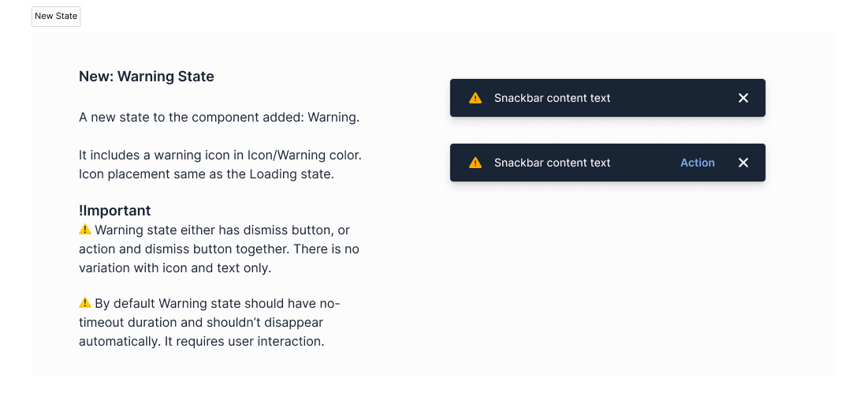
Task: Click 'Snackbar content text' in the first snackbar
Action: (553, 98)
